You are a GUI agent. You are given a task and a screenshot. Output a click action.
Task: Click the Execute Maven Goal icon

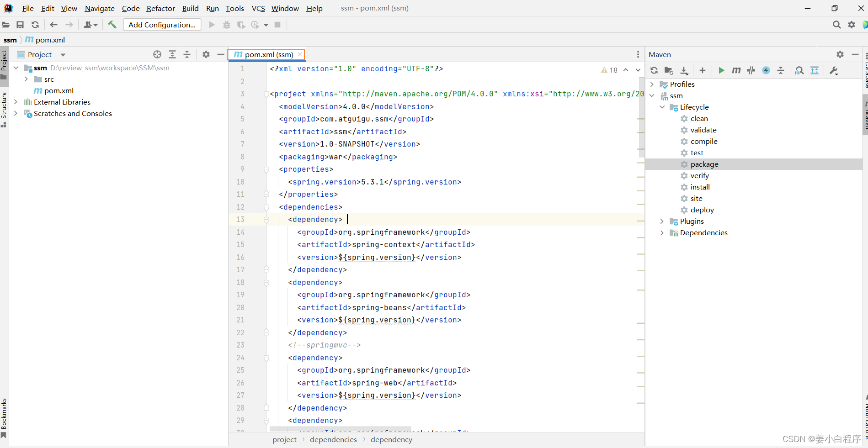[x=736, y=70]
